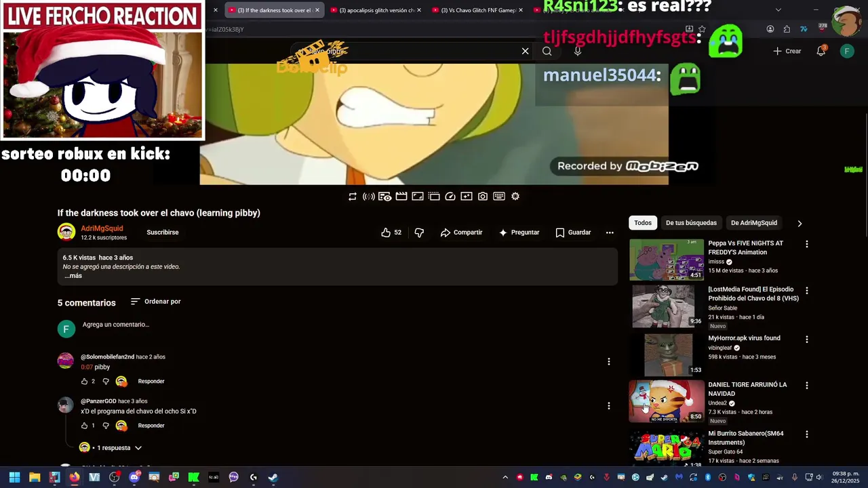This screenshot has width=868, height=488.
Task: Click the keyboard shortcuts icon below the video
Action: click(x=499, y=197)
